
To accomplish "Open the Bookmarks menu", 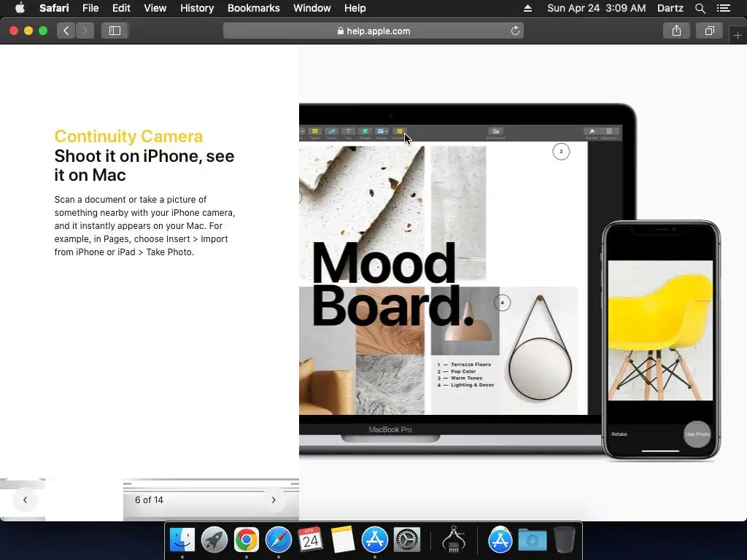I will pos(253,8).
